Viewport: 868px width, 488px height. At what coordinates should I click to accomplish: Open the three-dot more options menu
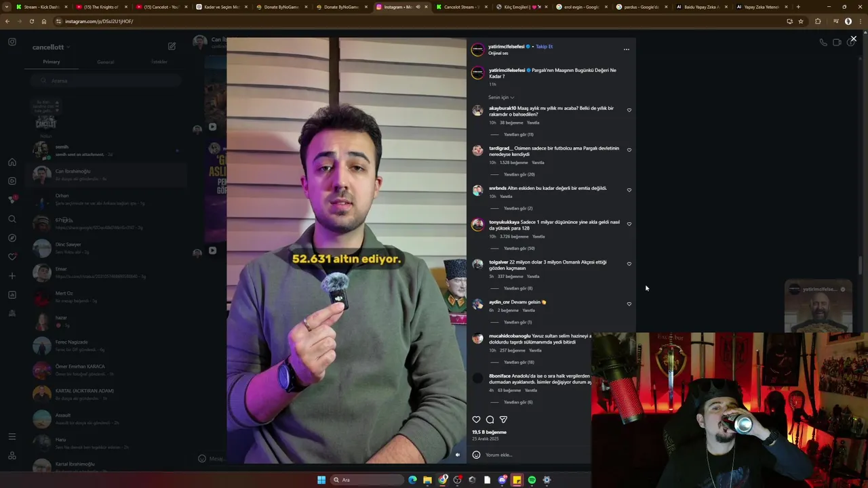click(626, 49)
